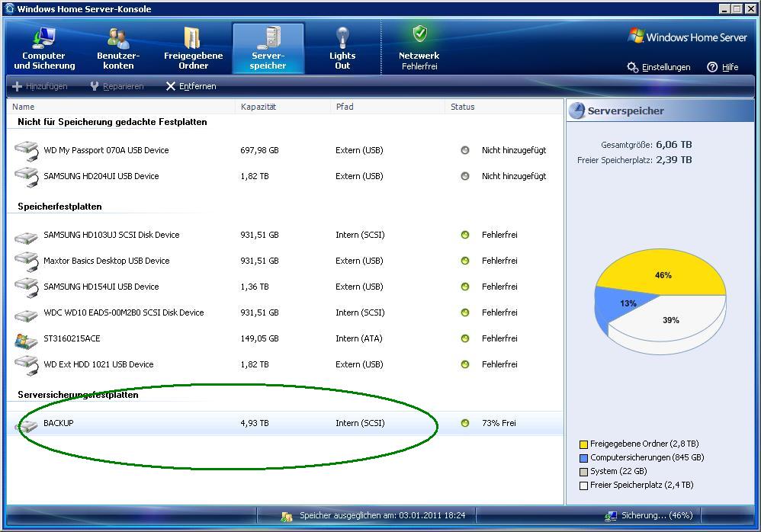Click Intern (ATA) path text
The width and height of the screenshot is (761, 532).
click(358, 338)
